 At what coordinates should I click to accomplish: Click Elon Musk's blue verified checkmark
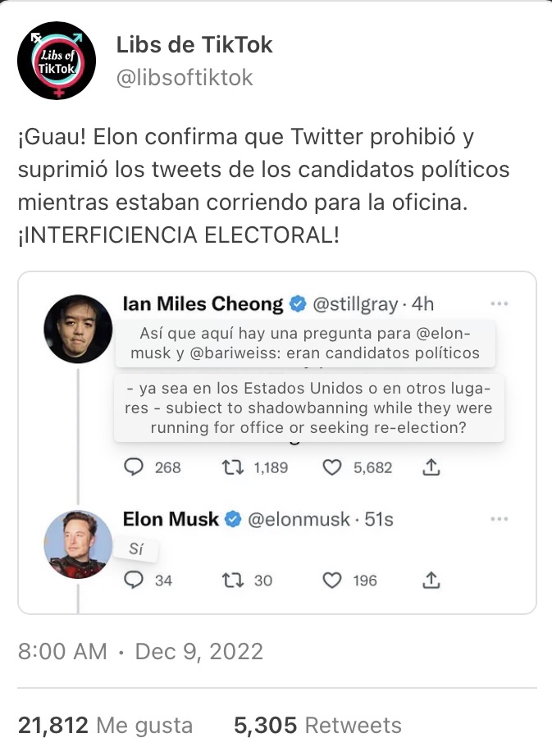click(x=233, y=520)
